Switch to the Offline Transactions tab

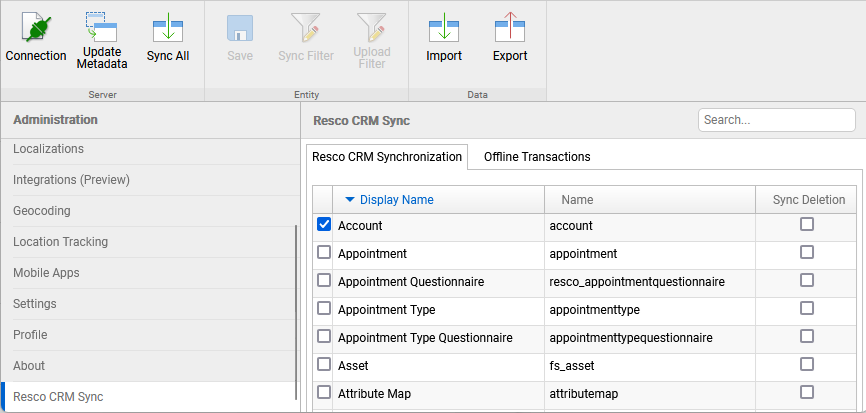537,157
